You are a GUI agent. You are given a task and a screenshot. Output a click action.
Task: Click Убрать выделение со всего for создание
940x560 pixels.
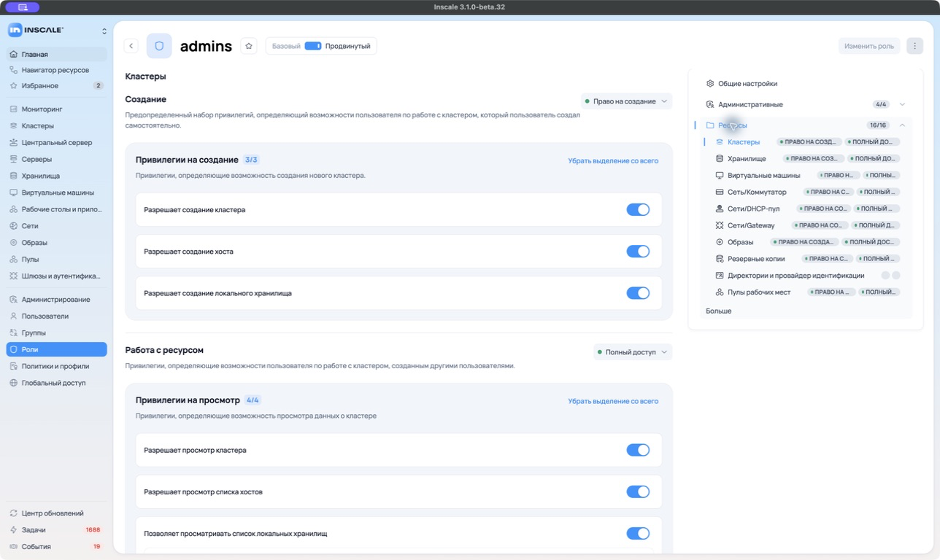click(x=613, y=161)
